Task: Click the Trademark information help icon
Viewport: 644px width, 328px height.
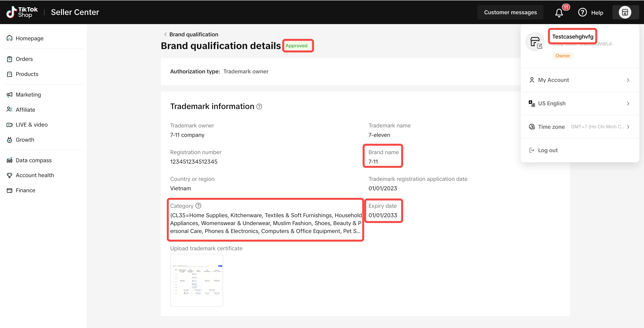Action: (x=259, y=107)
